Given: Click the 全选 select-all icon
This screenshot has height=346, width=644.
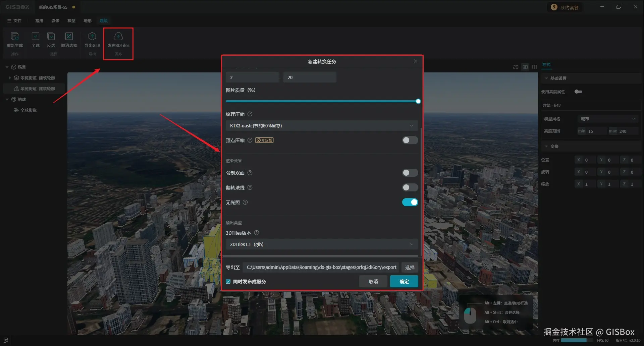Looking at the screenshot, I should coord(36,36).
